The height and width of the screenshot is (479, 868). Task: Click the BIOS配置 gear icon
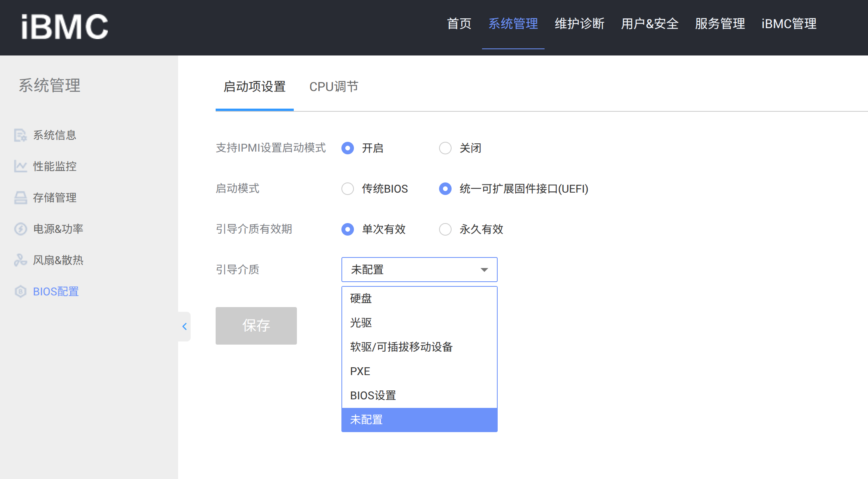20,291
